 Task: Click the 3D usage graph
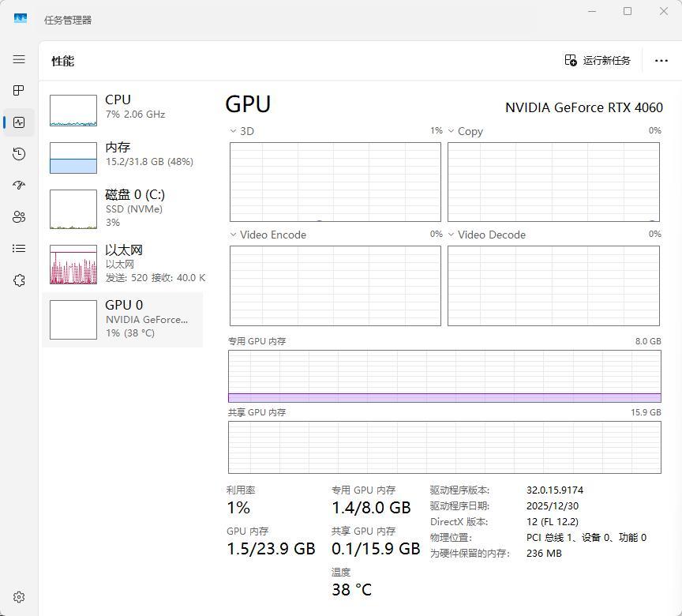(335, 182)
